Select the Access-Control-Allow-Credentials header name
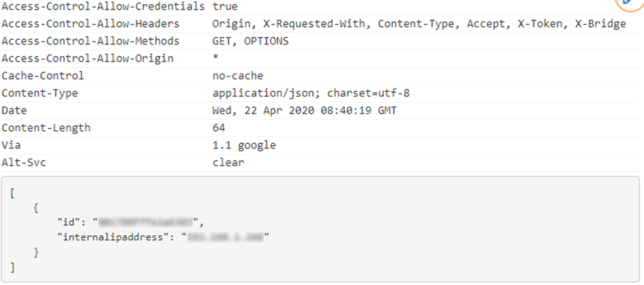644x285 pixels. (x=103, y=7)
